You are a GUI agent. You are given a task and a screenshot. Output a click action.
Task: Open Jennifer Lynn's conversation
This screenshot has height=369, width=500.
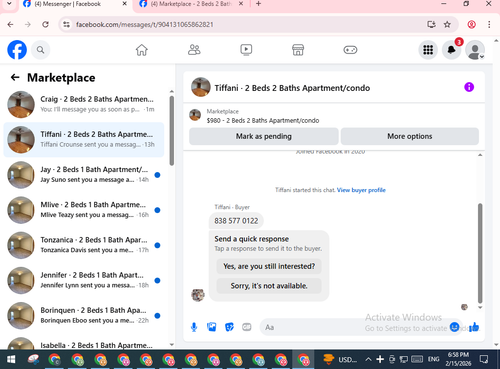85,280
